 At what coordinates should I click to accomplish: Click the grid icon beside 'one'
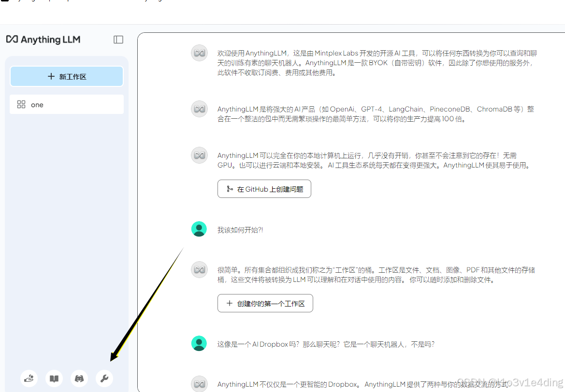point(21,104)
